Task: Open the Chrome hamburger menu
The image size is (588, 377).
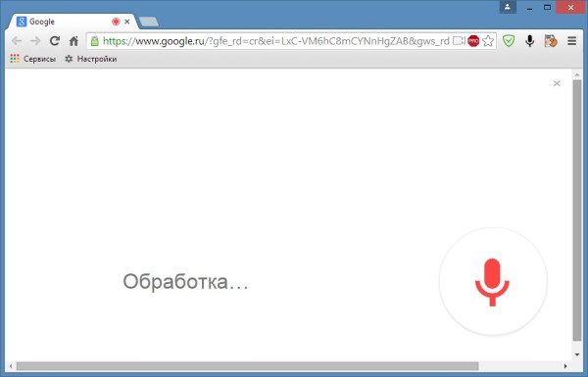Action: [x=571, y=41]
